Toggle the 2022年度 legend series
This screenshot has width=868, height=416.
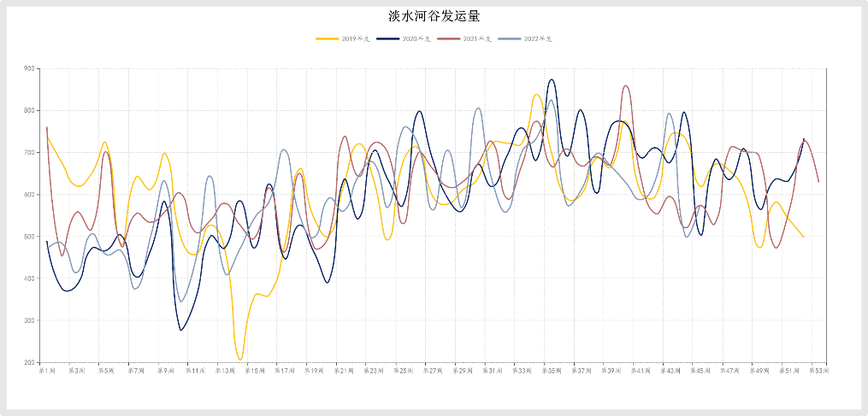pyautogui.click(x=525, y=38)
